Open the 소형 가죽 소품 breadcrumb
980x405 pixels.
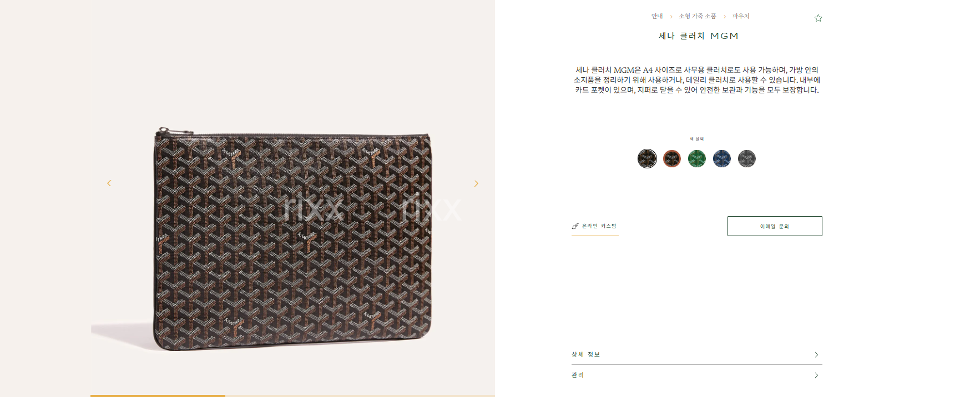click(x=698, y=16)
